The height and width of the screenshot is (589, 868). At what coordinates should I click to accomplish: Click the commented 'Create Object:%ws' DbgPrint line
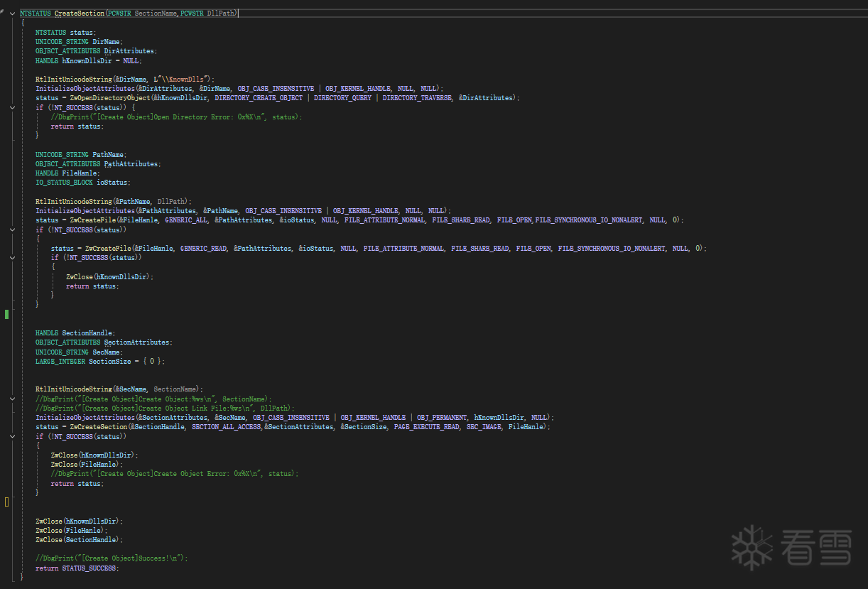pos(153,399)
